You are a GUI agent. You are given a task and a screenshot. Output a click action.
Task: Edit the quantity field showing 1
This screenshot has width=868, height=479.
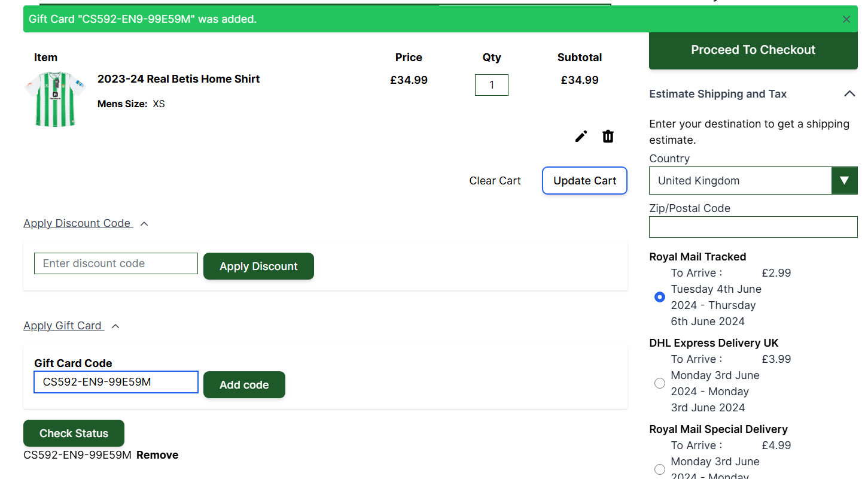(492, 85)
